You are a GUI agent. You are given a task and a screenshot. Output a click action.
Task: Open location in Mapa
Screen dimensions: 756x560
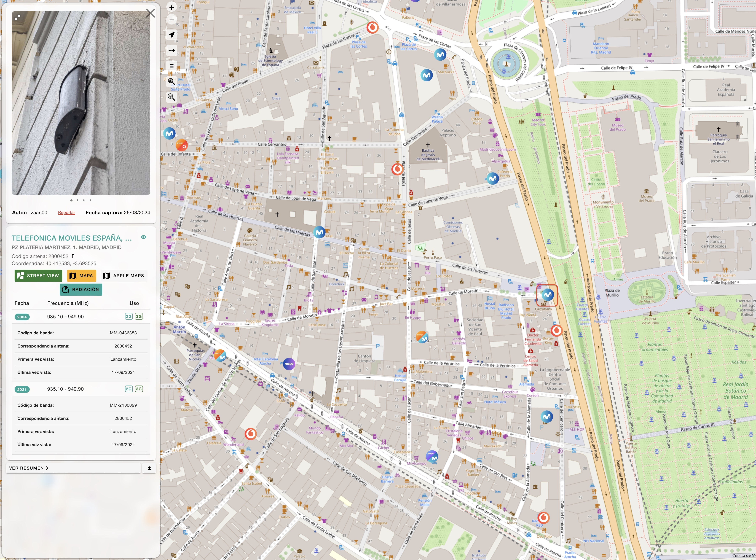click(x=81, y=276)
